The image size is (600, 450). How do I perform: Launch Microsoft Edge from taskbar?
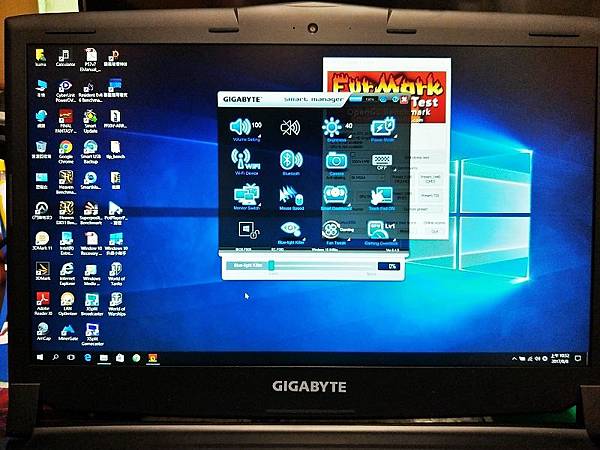(x=88, y=358)
